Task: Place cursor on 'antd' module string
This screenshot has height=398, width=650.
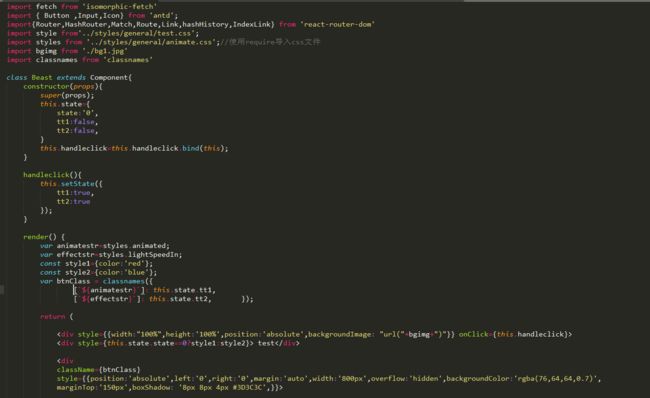Action: coord(162,15)
